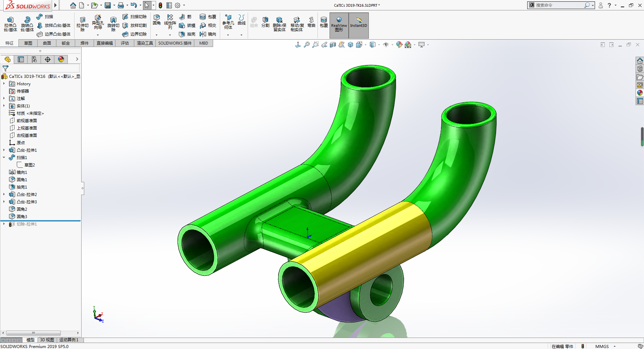The height and width of the screenshot is (349, 644).
Task: Toggle Instant3D mode
Action: (x=359, y=26)
